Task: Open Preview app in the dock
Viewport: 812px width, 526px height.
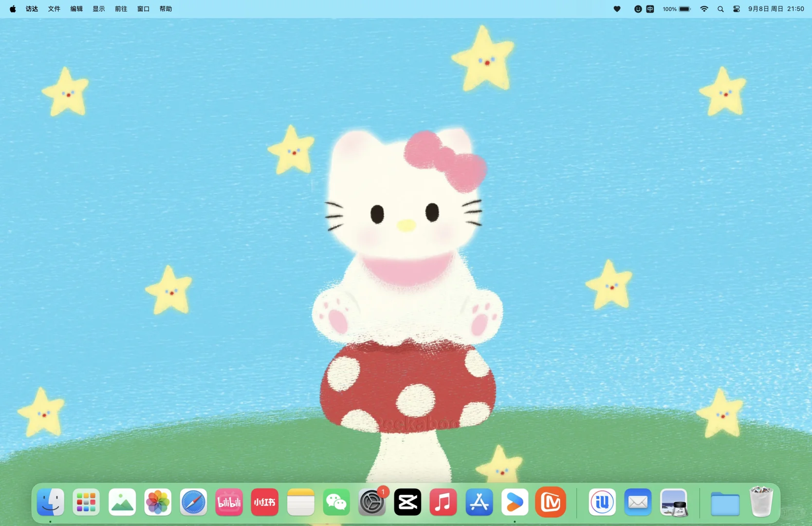Action: click(x=674, y=502)
